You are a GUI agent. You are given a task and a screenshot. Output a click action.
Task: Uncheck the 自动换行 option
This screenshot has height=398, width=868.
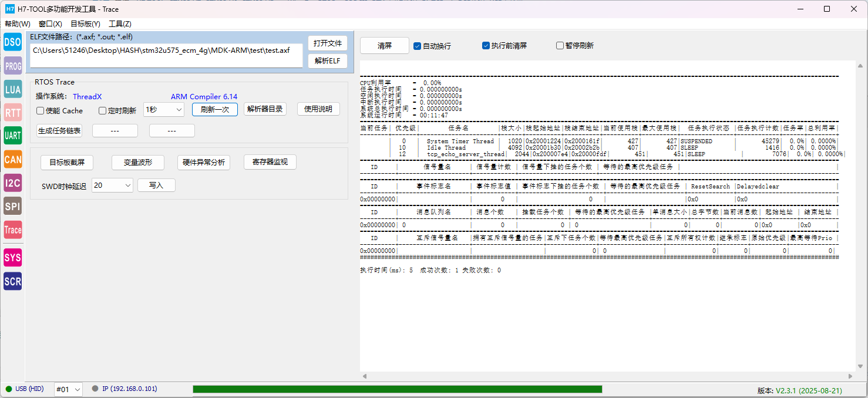click(x=418, y=46)
